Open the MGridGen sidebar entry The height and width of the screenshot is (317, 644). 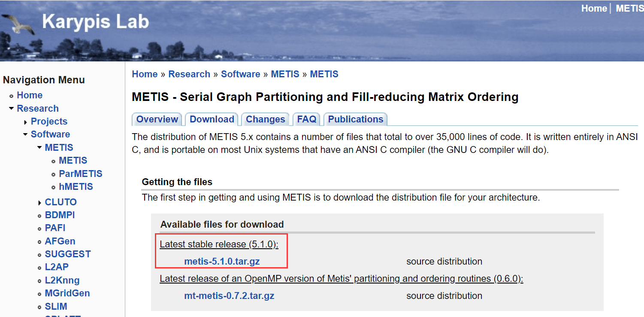(x=67, y=293)
